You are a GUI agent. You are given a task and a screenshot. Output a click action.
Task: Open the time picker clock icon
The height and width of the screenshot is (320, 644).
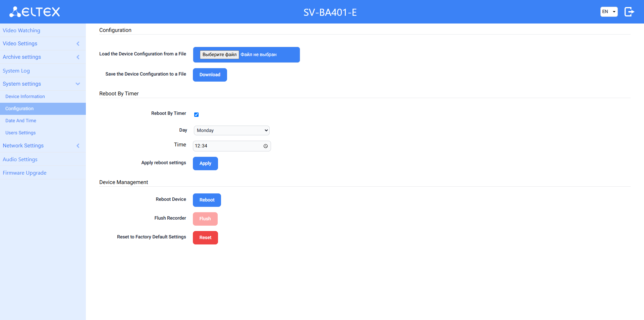coord(265,146)
